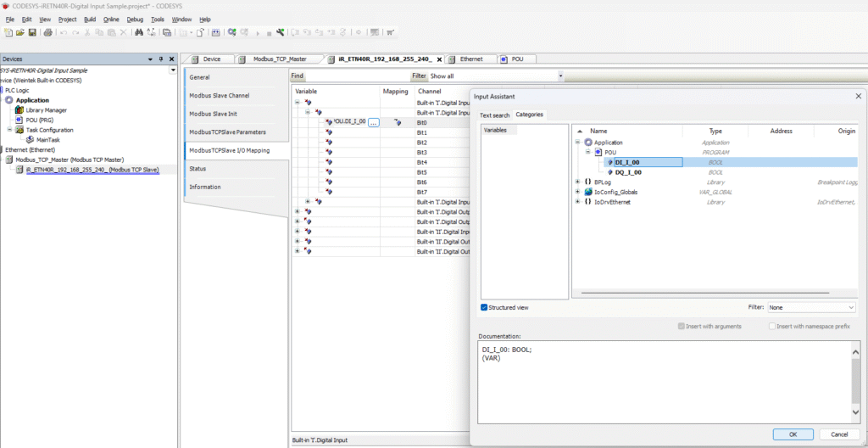Viewport: 868px width, 448px height.
Task: Toggle the Insert with namespace prefix checkbox
Action: coord(772,326)
